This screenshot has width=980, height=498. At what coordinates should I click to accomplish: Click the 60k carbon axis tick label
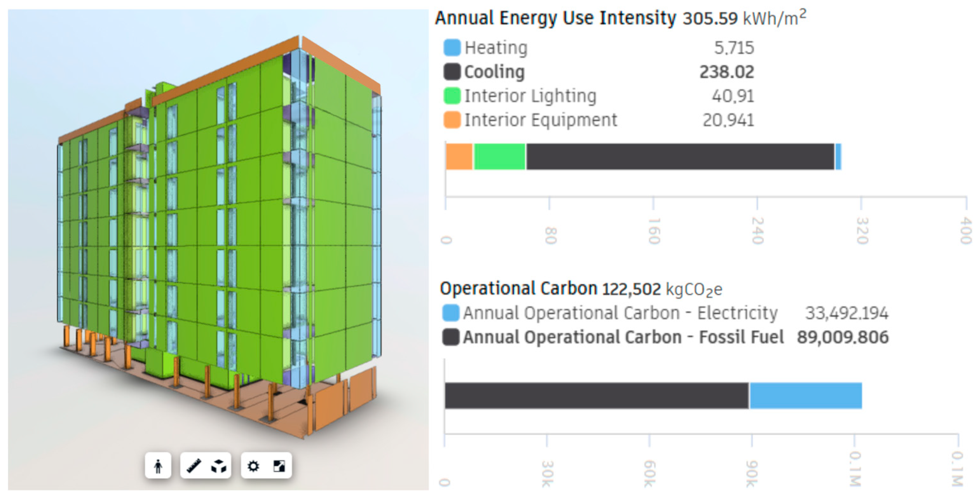click(x=650, y=474)
